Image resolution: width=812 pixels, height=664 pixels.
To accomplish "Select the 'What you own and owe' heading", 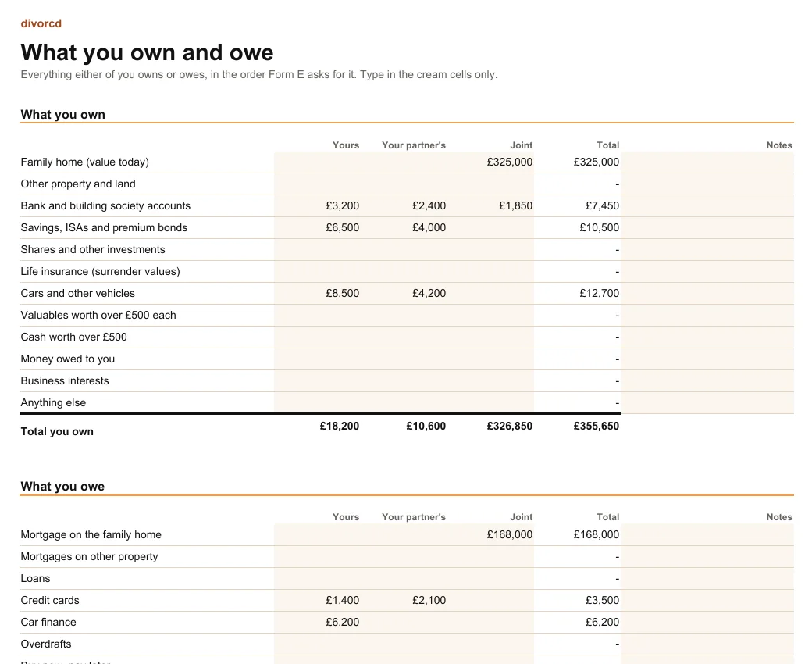I will coord(147,52).
